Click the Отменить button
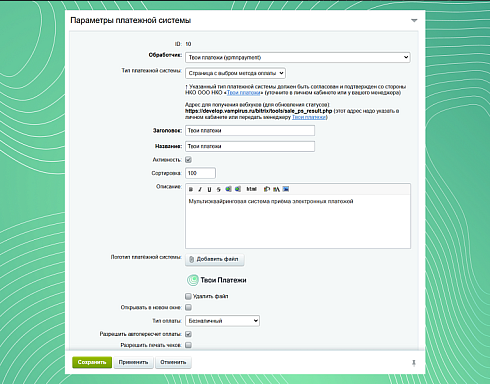The width and height of the screenshot is (490, 384). coord(173,362)
